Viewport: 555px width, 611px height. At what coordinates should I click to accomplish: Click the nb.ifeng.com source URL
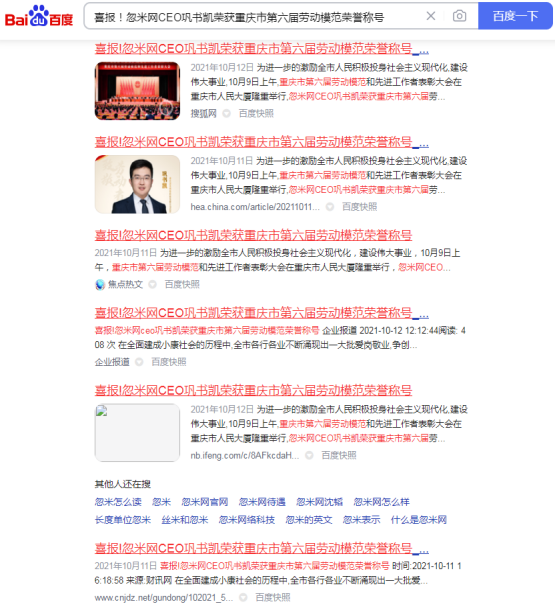click(245, 456)
